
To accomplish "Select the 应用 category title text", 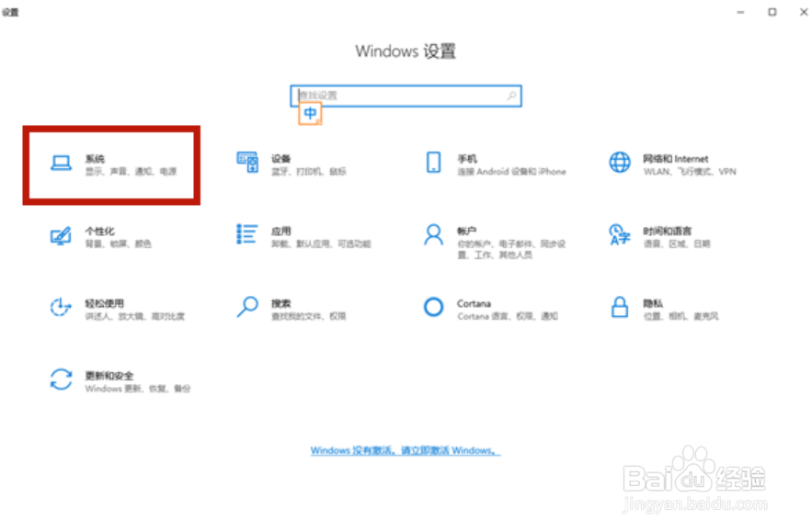I will (280, 232).
